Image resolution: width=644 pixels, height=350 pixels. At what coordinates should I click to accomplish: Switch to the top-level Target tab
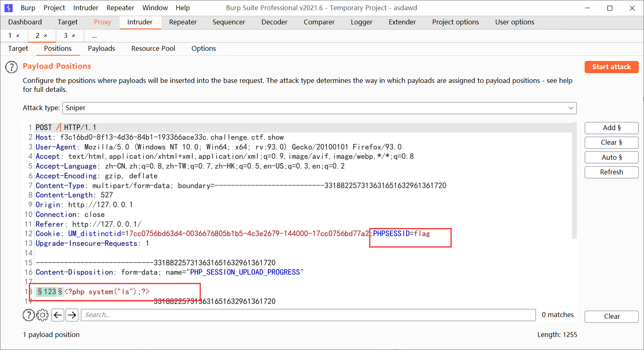(67, 22)
